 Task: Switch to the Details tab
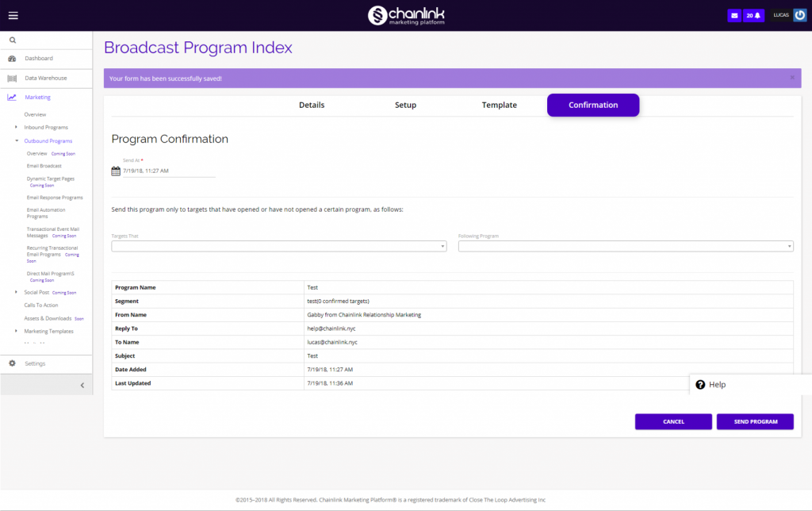[312, 105]
